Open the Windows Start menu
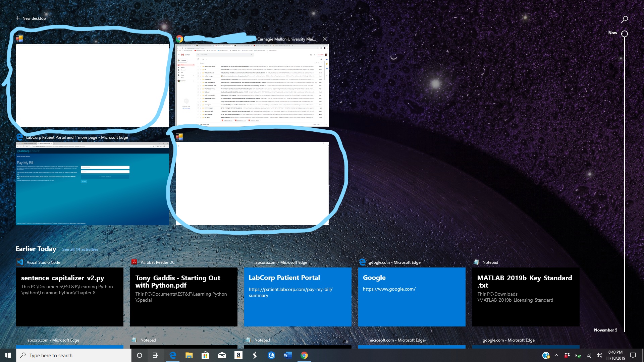The image size is (644, 362). pyautogui.click(x=8, y=355)
